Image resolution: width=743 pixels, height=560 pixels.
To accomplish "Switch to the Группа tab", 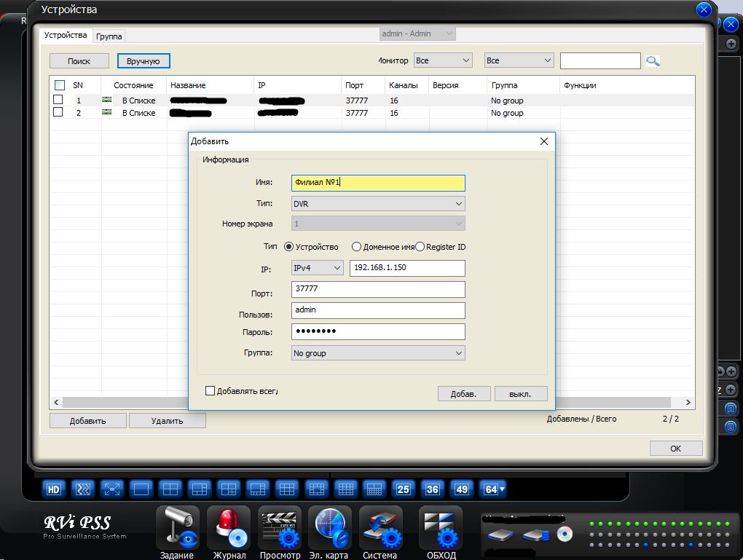I will (x=109, y=36).
